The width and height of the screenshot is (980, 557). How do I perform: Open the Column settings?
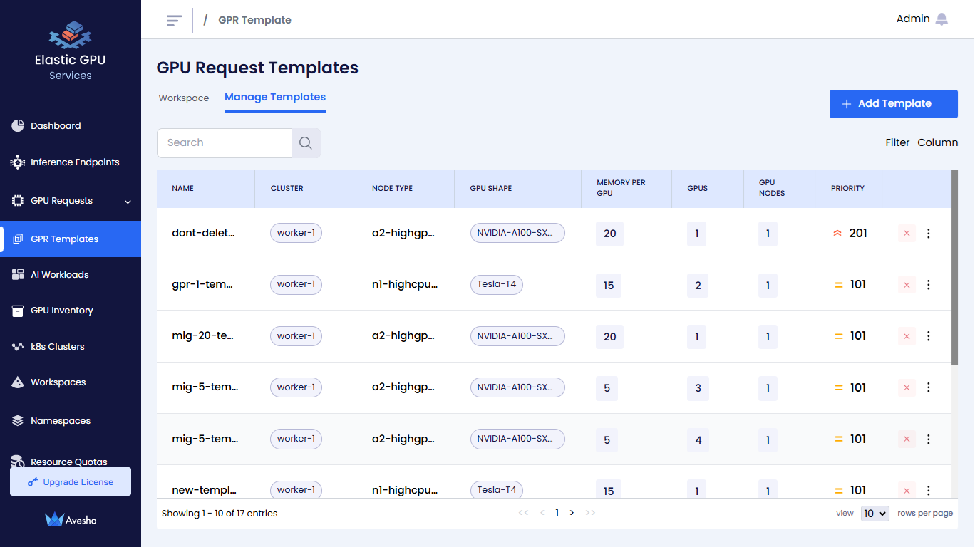937,142
